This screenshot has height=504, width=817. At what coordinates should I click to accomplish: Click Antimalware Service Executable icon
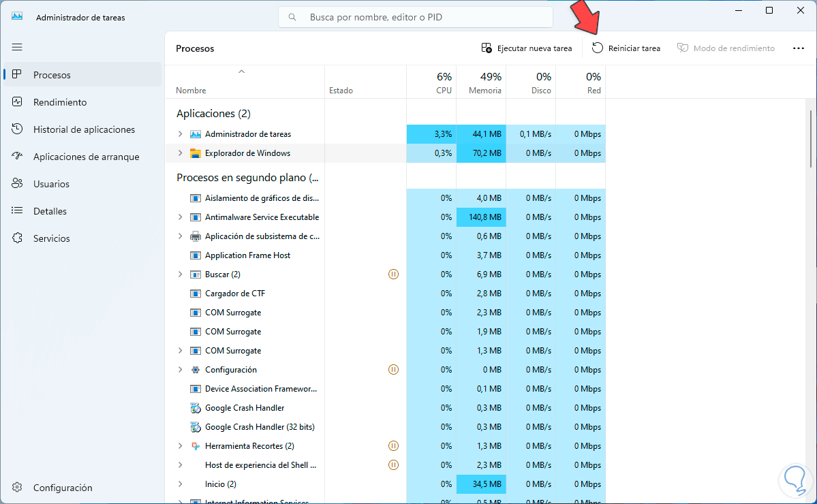pyautogui.click(x=196, y=217)
